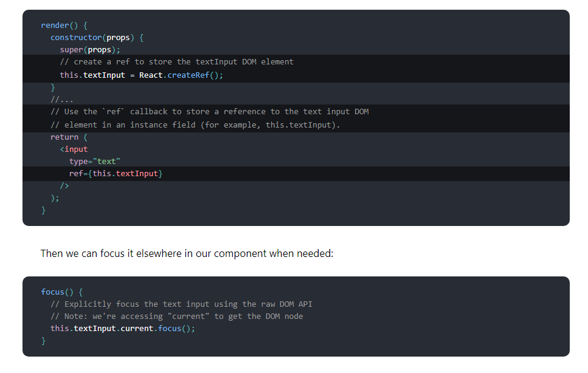Click the create a ref comment line
588x373 pixels.
[x=176, y=62]
